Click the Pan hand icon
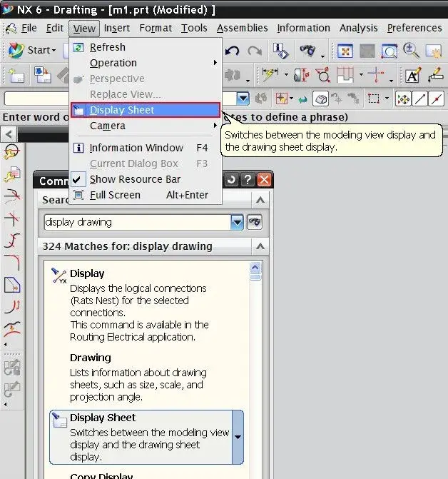 [x=432, y=51]
